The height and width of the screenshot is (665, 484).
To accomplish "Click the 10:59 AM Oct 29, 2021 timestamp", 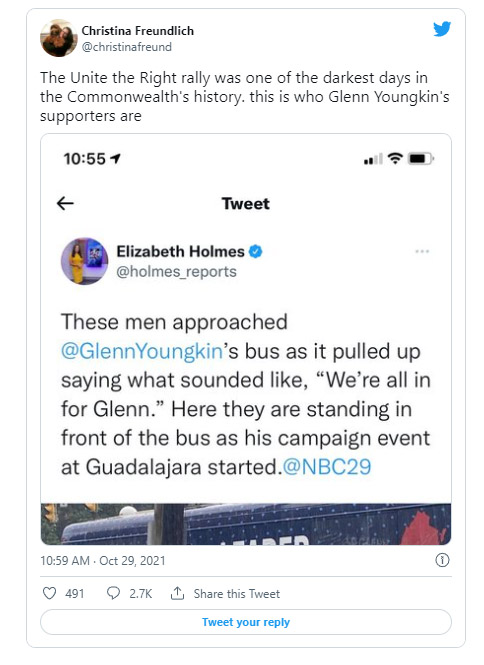I will (103, 561).
